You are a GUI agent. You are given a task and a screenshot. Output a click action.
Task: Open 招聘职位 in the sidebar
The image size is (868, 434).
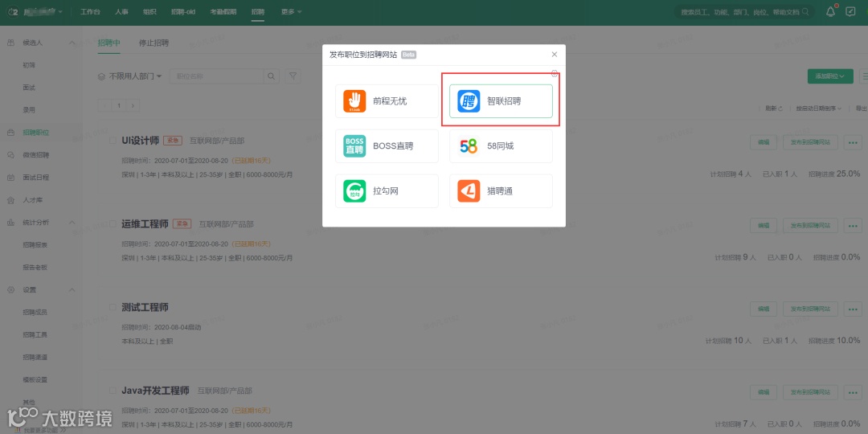(x=36, y=133)
